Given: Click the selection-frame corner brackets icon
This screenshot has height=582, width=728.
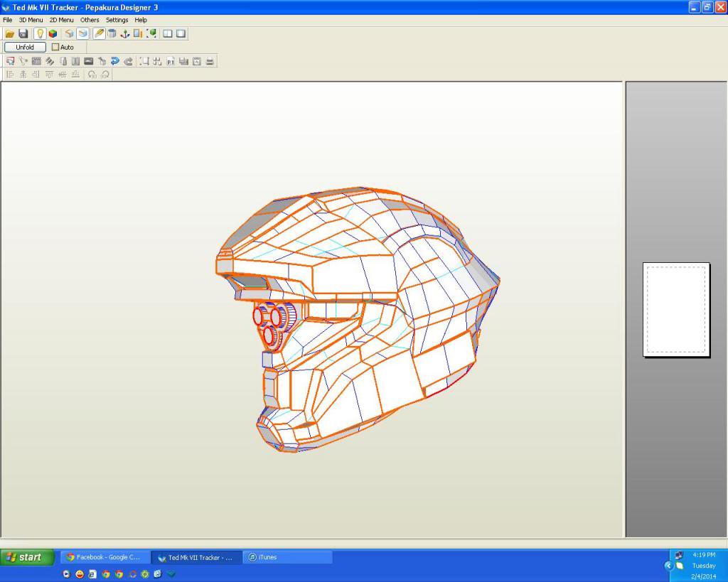Looking at the screenshot, I should [x=144, y=61].
